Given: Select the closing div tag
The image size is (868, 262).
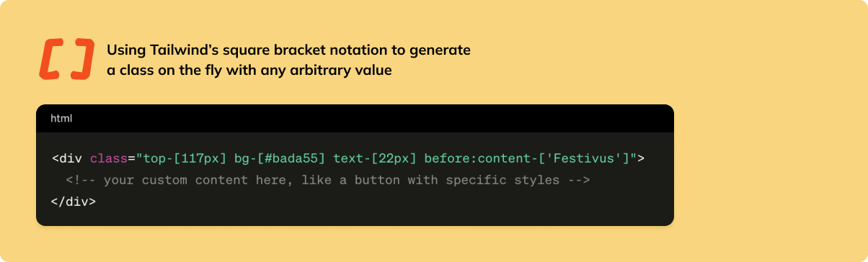Looking at the screenshot, I should 74,202.
